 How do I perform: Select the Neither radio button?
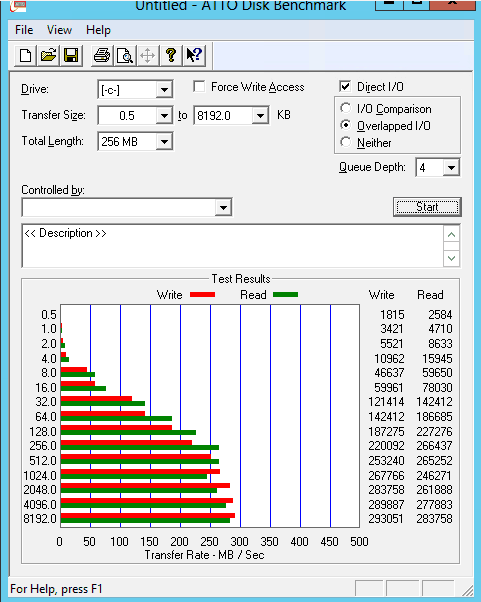345,142
